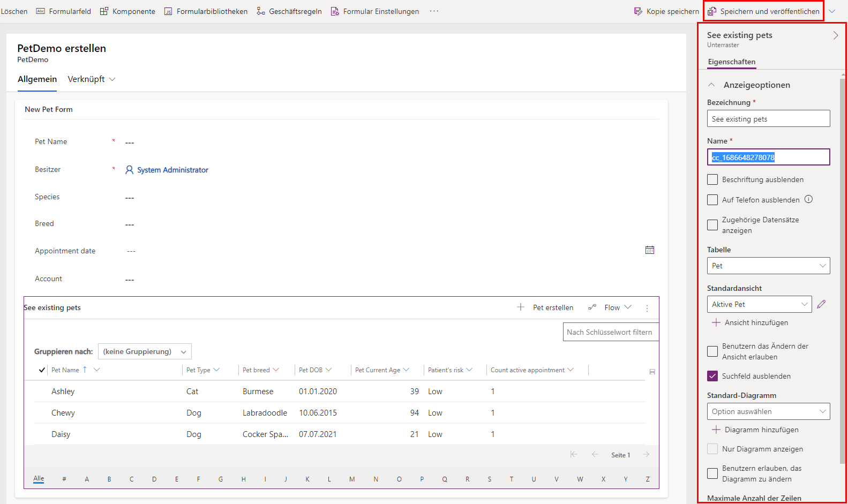This screenshot has width=848, height=504.
Task: Open Geschäftsregeln in the toolbar
Action: (289, 11)
